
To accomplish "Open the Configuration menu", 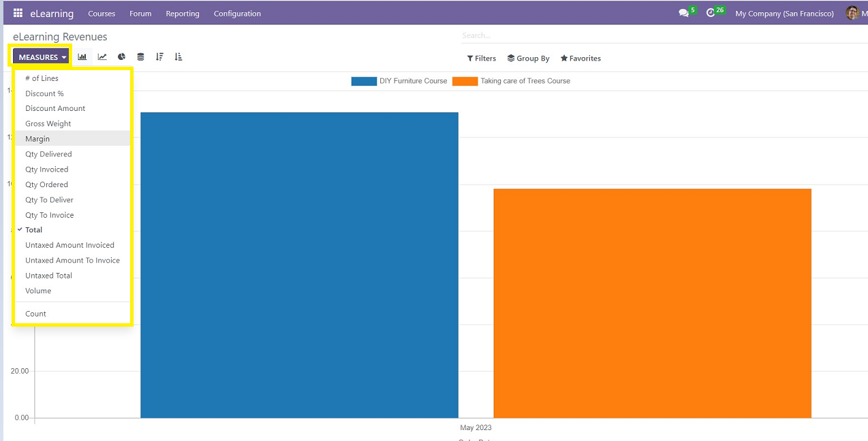I will point(237,14).
